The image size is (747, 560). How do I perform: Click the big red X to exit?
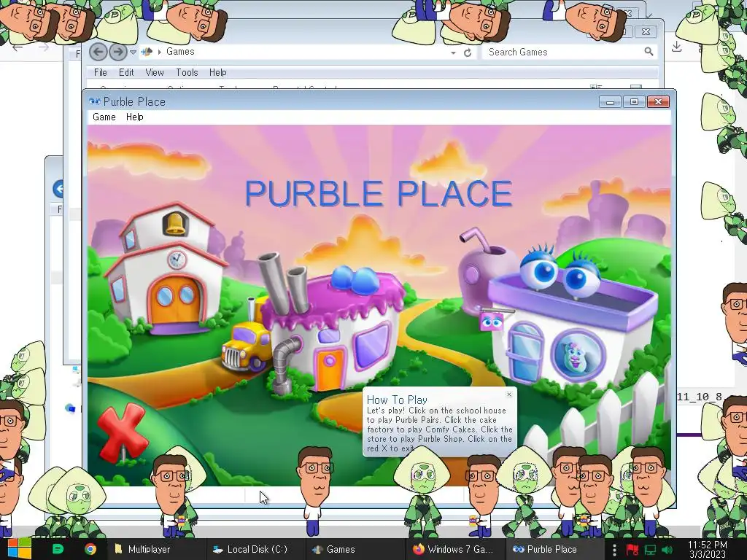[122, 432]
